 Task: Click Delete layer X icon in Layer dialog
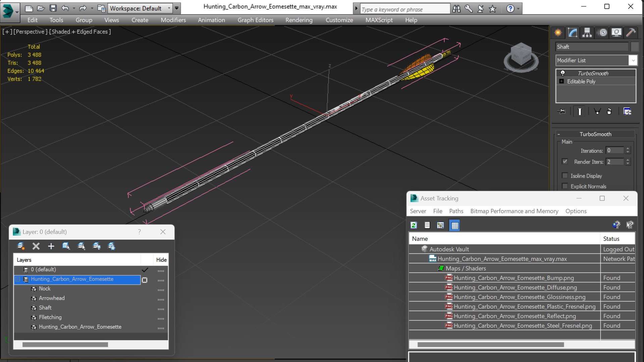[36, 246]
